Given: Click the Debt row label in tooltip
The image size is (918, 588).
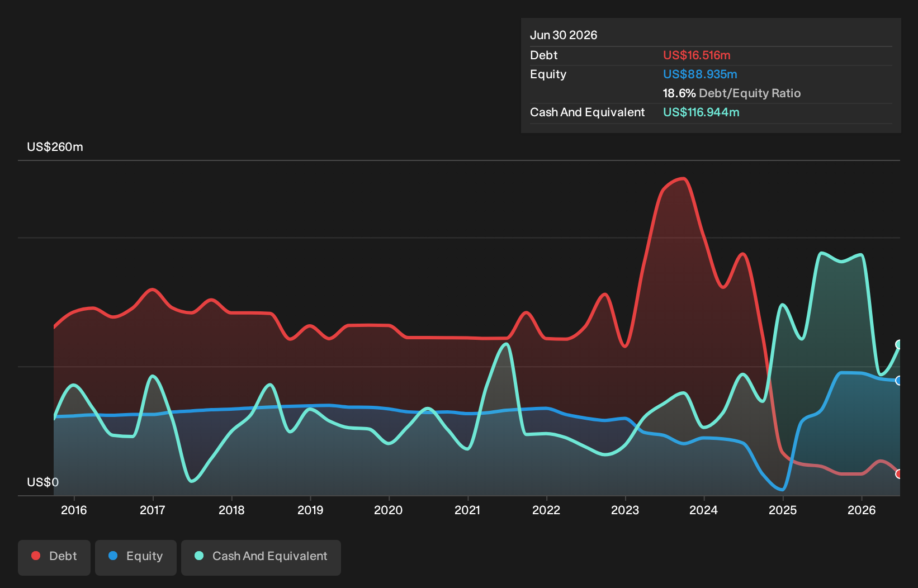Looking at the screenshot, I should (x=543, y=55).
